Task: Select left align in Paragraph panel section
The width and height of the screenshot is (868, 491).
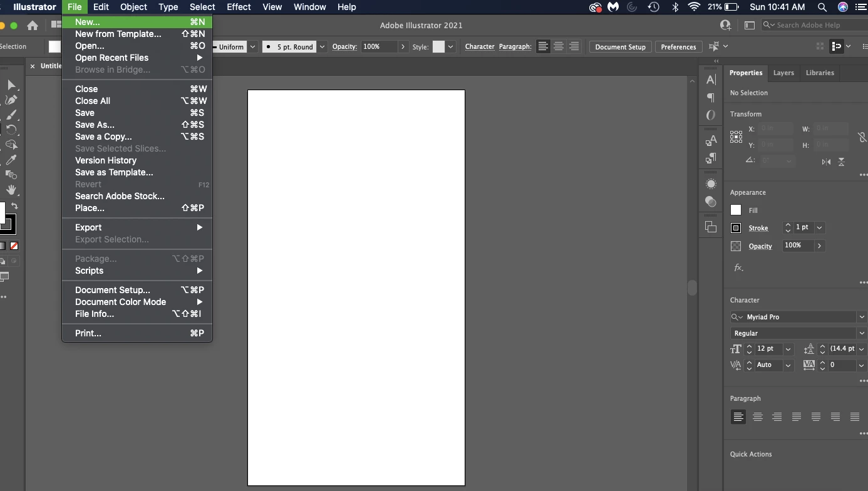Action: pos(738,416)
